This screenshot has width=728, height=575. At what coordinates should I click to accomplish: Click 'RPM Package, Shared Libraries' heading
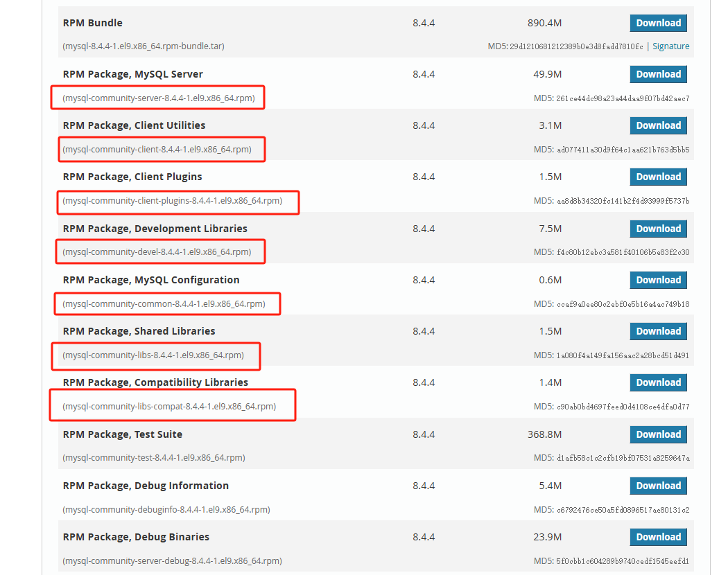click(139, 331)
